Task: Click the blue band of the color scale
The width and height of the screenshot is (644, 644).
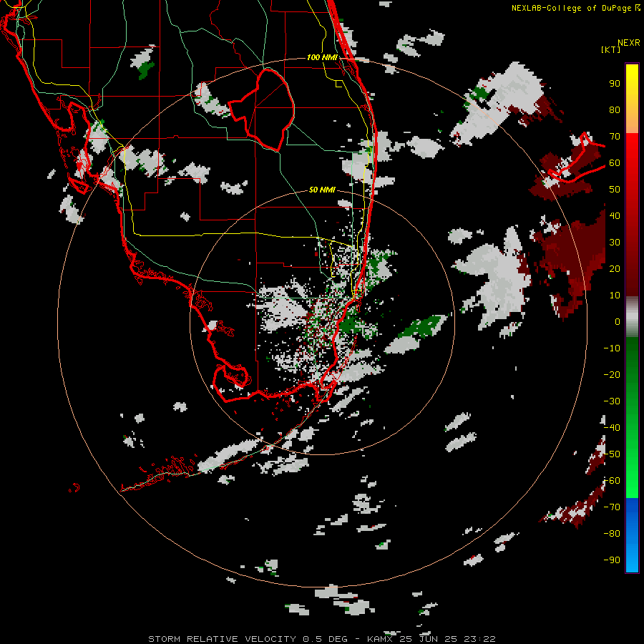Action: [x=632, y=535]
